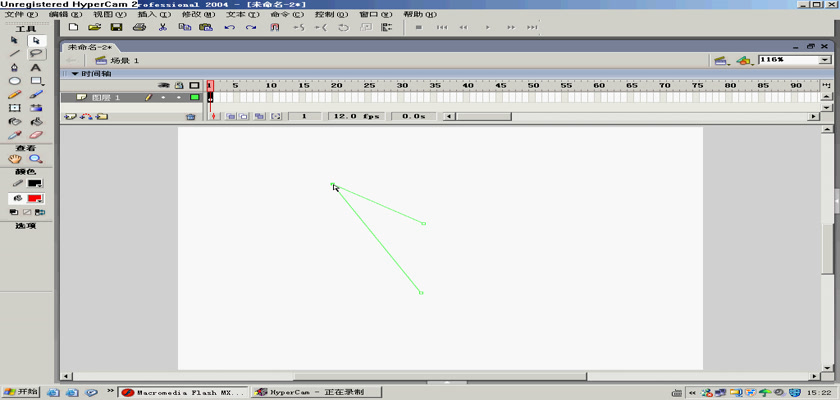Toggle Onion Skin Outlines button
840x400 pixels.
pyautogui.click(x=243, y=116)
